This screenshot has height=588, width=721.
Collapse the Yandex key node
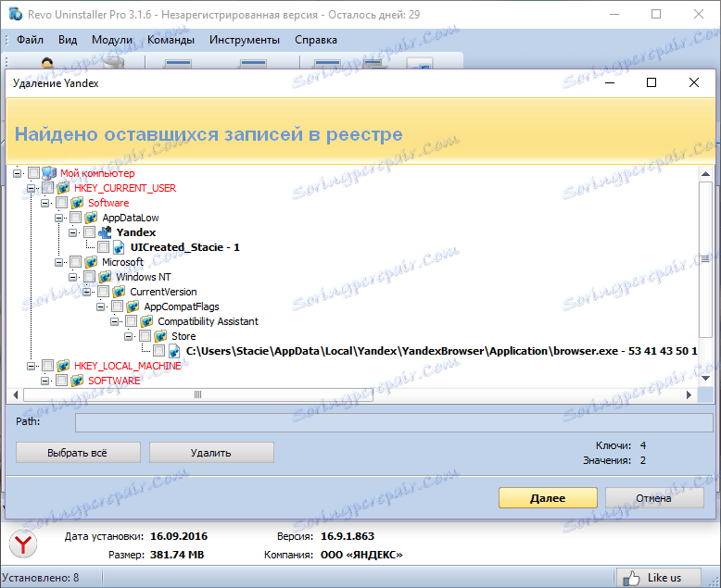(x=72, y=232)
